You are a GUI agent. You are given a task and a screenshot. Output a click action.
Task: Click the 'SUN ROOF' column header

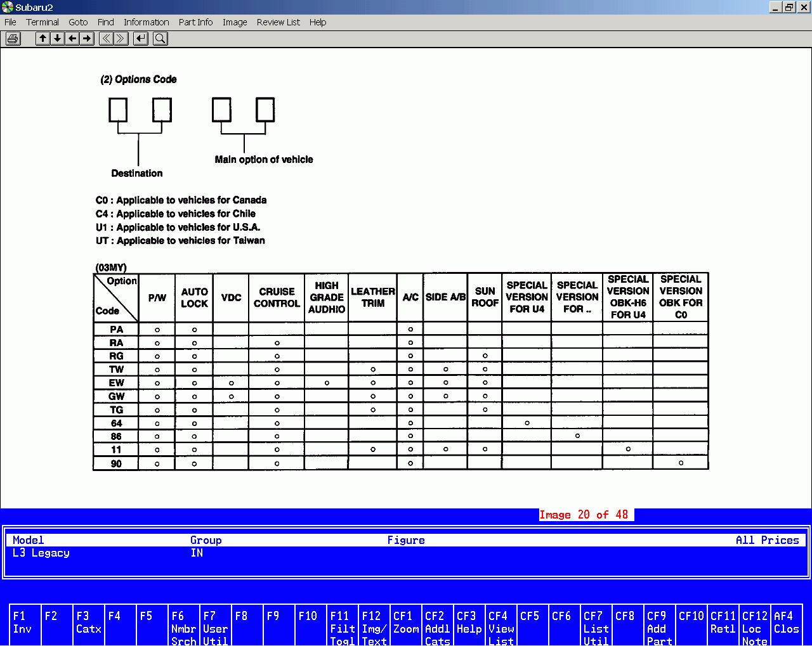coord(485,297)
